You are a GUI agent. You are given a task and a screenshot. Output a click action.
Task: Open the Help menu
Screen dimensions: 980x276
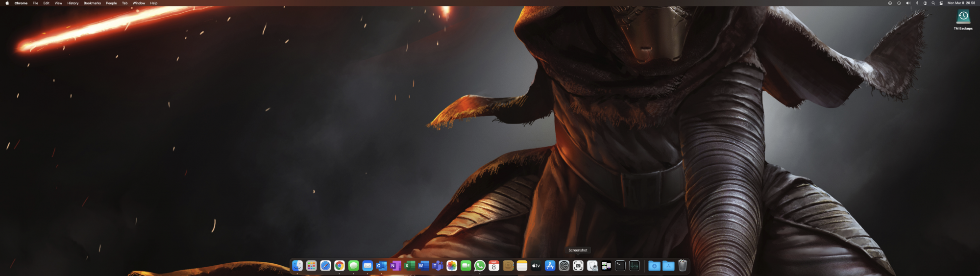[154, 3]
